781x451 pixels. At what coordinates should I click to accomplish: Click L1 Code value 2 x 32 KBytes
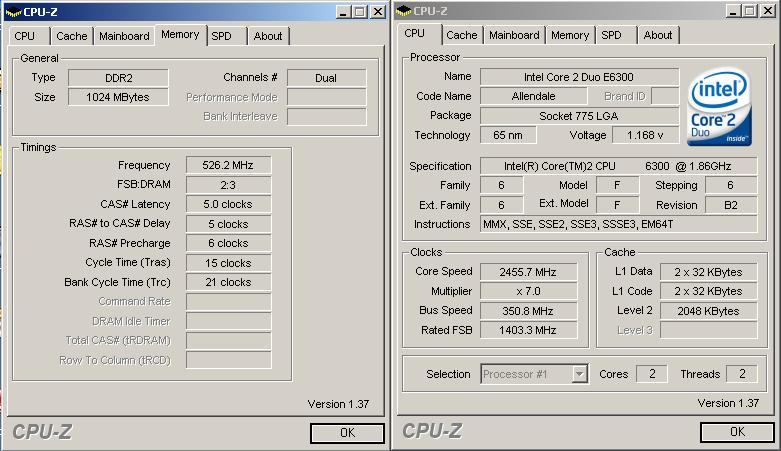708,291
